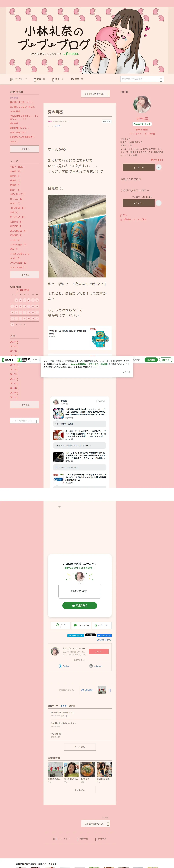Click the Facebook シェアする button
Viewport: 174px width, 868px height.
[x=104, y=636]
